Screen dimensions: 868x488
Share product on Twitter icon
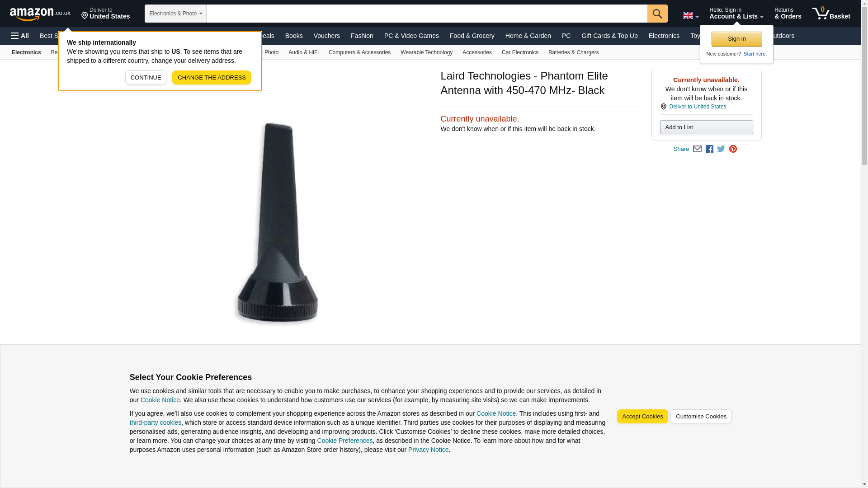click(x=721, y=149)
